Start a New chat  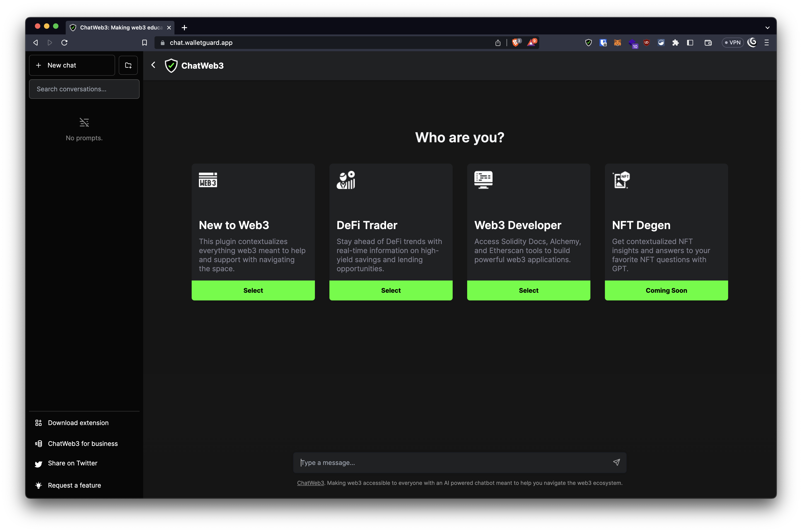pyautogui.click(x=72, y=65)
